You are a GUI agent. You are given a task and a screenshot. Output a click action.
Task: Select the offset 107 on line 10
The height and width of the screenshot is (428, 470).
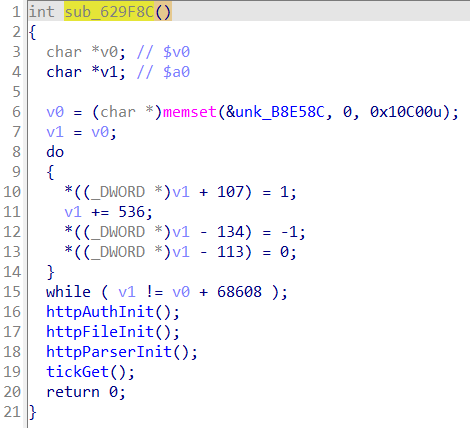click(230, 192)
